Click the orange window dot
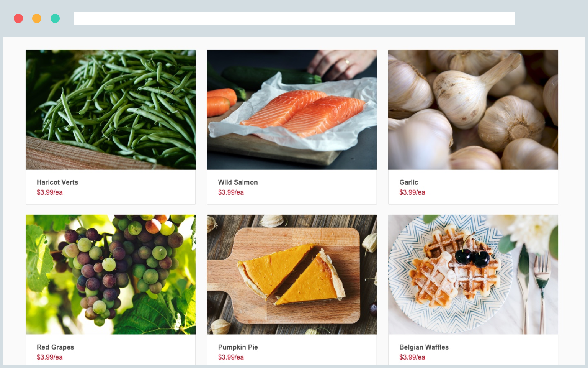 point(37,18)
